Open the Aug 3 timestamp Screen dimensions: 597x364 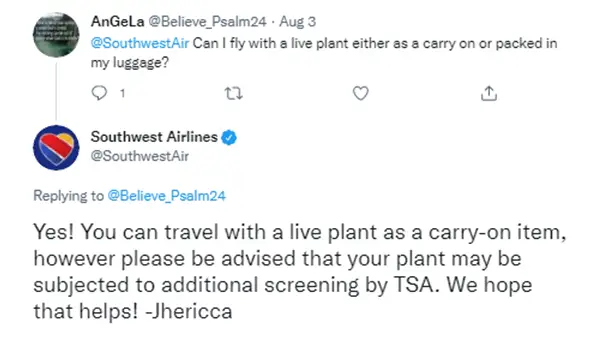click(x=297, y=22)
